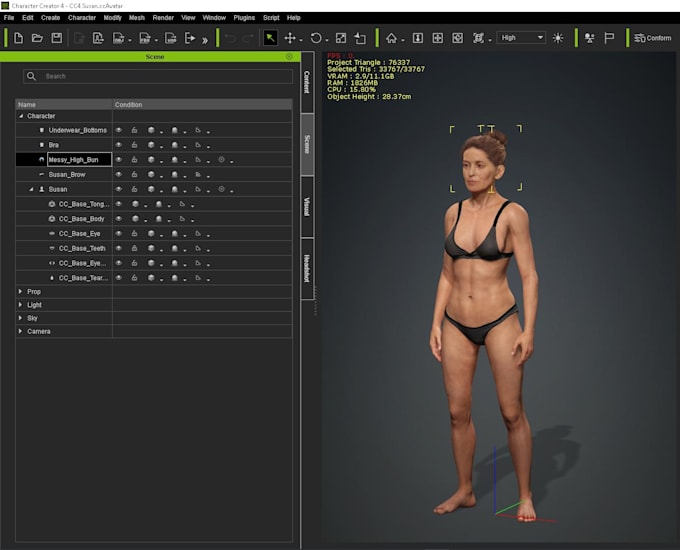Toggle visibility eye of CC_Base_Teeth
The width and height of the screenshot is (680, 550).
click(119, 248)
